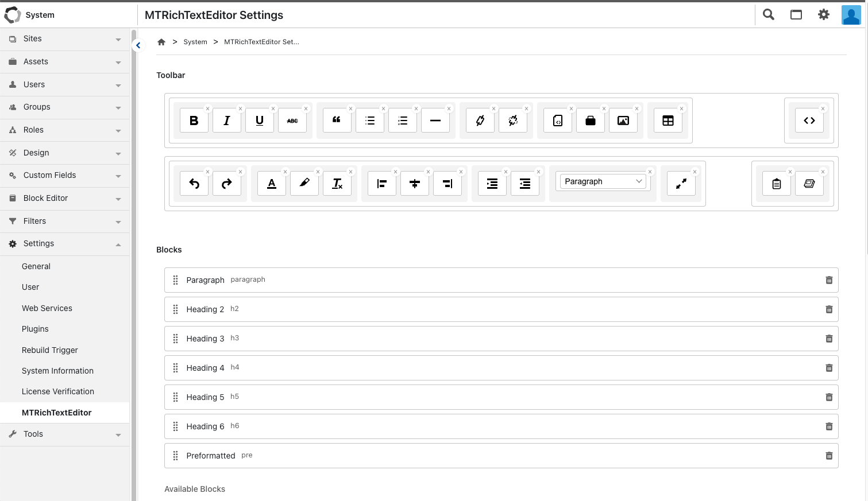Click the Align center button
The width and height of the screenshot is (868, 501).
coord(415,184)
